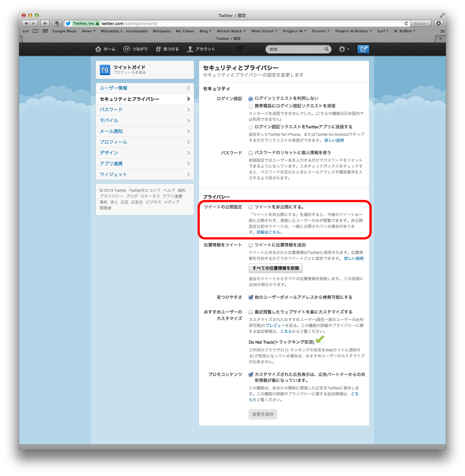Open the W. Buffett bookmarks dropdown
Screen dimensions: 465x476
coord(405,31)
